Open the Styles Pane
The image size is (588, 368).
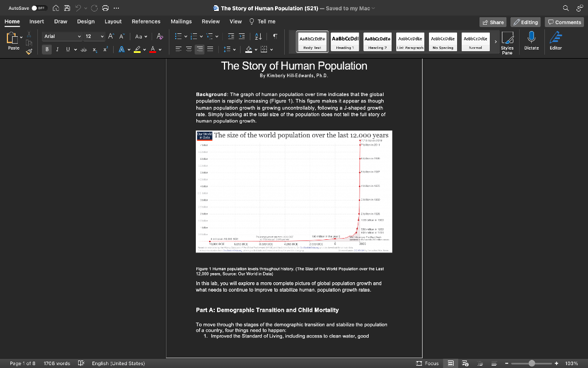click(508, 41)
